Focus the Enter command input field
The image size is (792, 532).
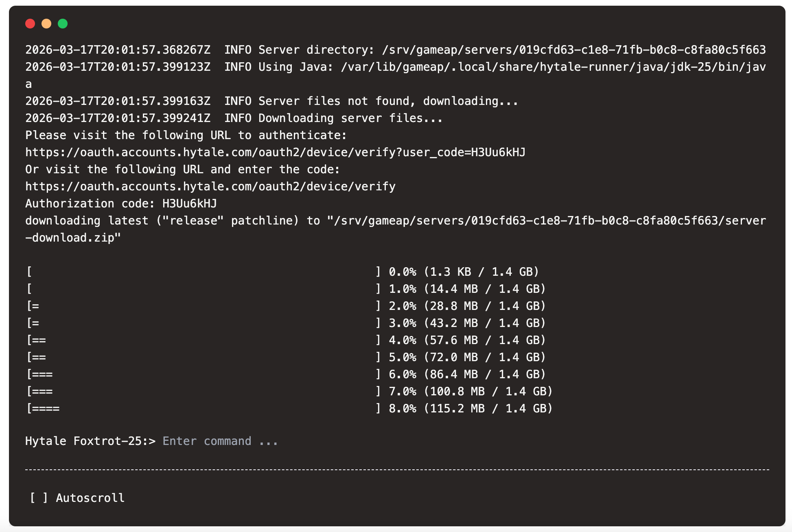pos(220,441)
